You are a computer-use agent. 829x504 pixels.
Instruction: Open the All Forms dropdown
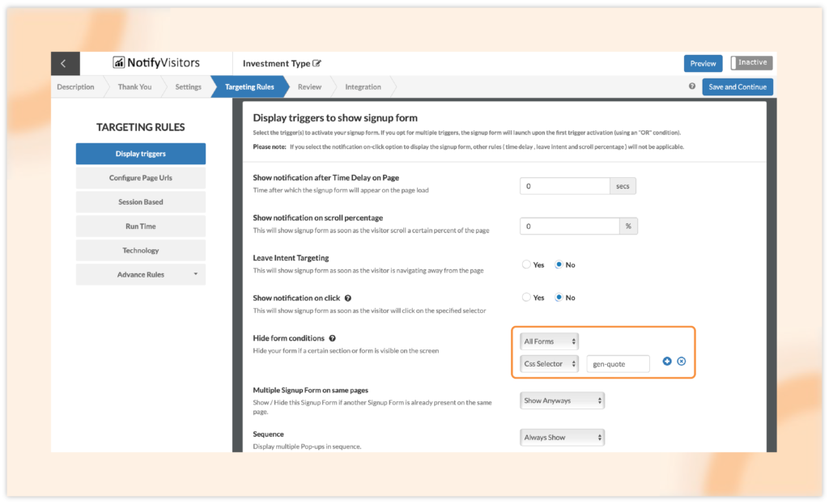coord(550,341)
